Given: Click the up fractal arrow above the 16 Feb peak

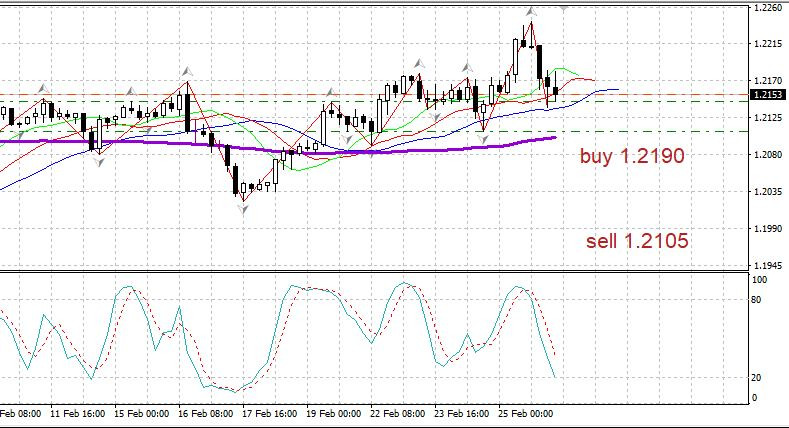Looking at the screenshot, I should (188, 71).
